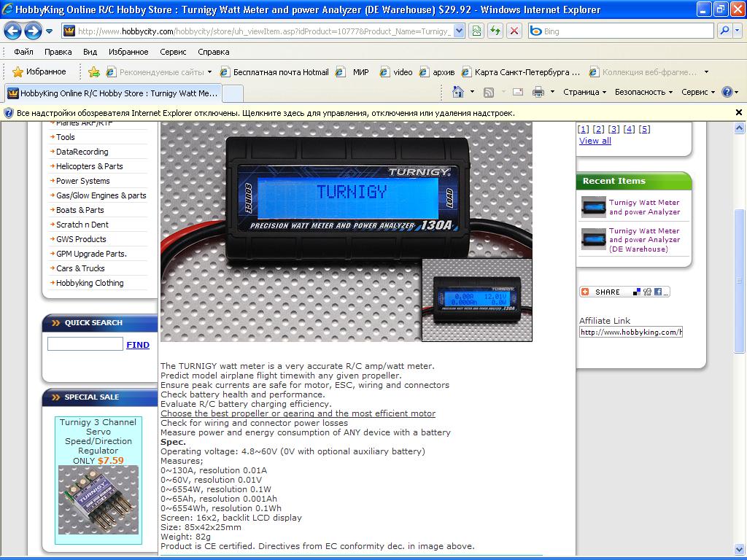Open the Hobbyking Clothing category

pyautogui.click(x=90, y=283)
